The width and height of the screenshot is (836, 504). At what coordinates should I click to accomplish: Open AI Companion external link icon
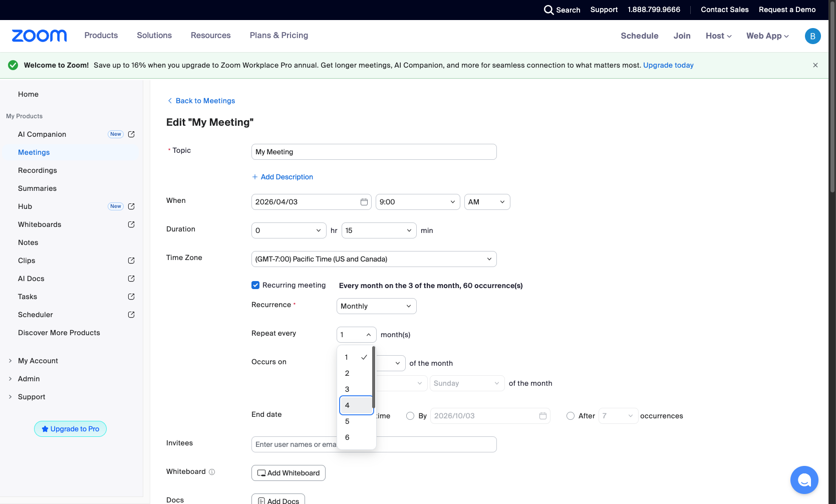131,134
